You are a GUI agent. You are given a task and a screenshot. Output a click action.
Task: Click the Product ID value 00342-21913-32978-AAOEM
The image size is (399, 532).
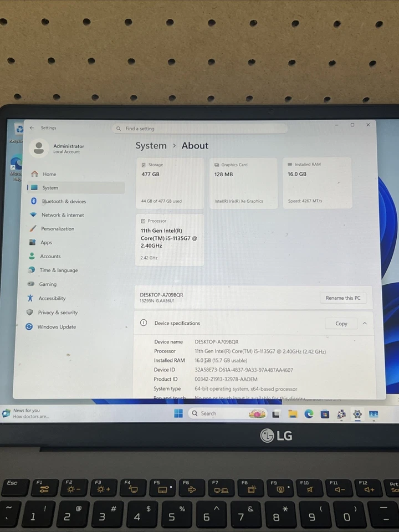[226, 379]
